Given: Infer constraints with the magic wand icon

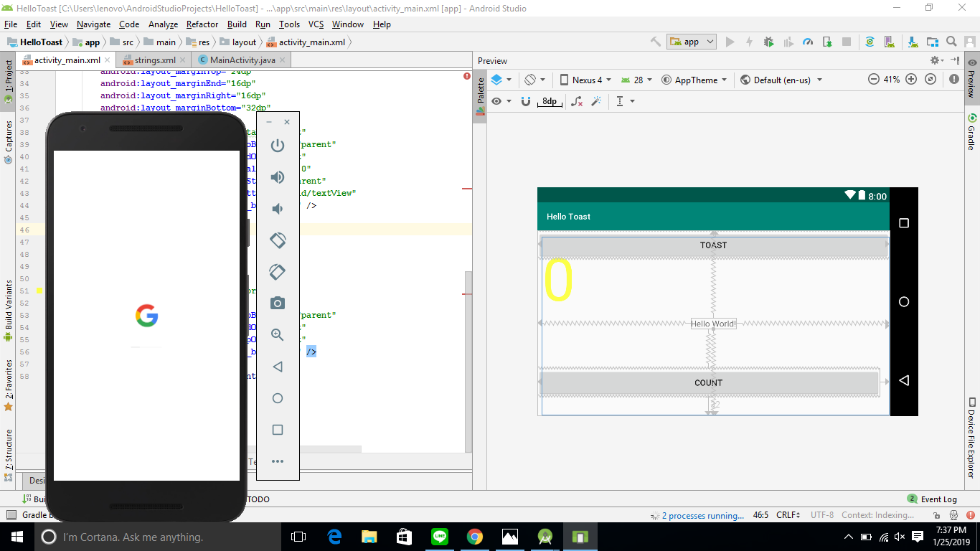Looking at the screenshot, I should pos(597,102).
